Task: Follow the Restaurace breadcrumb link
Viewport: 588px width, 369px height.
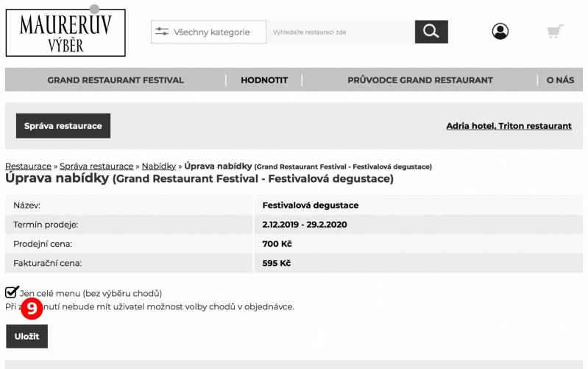Action: [x=28, y=166]
